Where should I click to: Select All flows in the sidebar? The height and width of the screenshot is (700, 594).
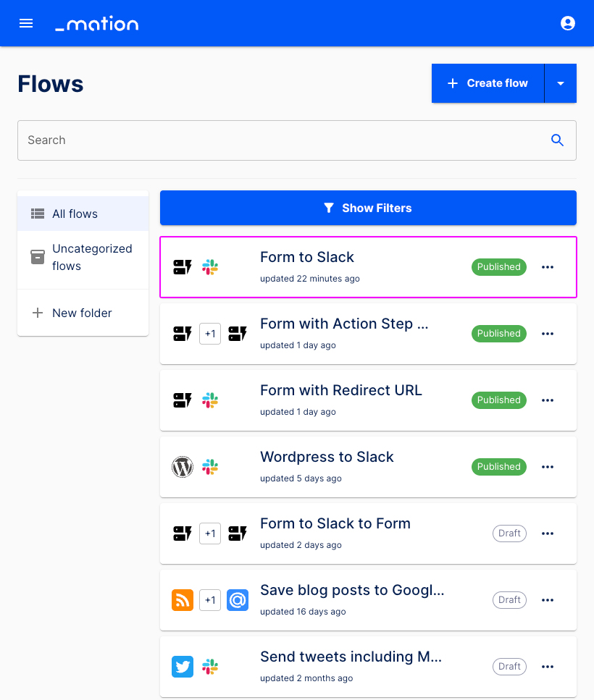[x=74, y=214]
